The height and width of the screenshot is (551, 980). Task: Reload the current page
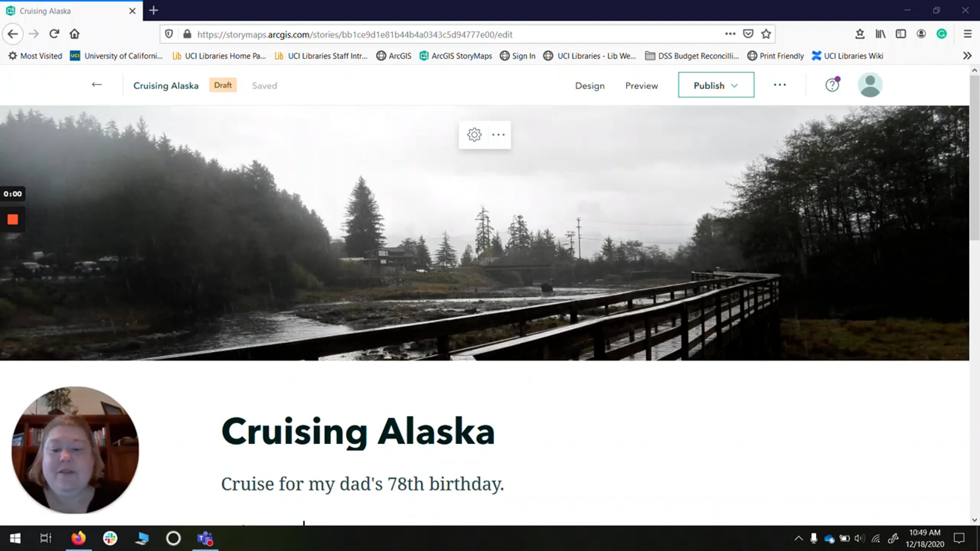pos(54,34)
